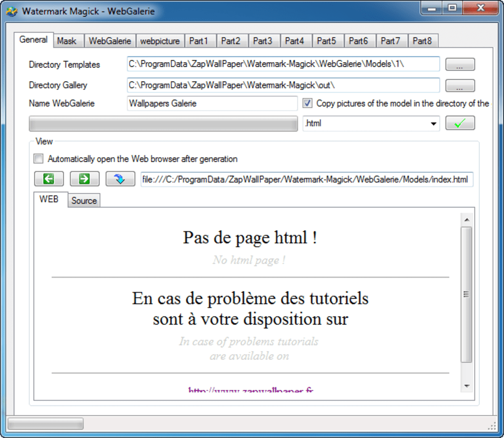Image resolution: width=504 pixels, height=438 pixels.
Task: Switch to the Part8 tab
Action: [x=422, y=41]
